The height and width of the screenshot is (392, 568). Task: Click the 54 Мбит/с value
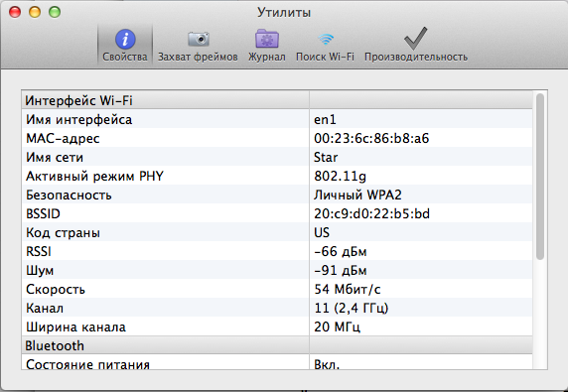point(348,289)
